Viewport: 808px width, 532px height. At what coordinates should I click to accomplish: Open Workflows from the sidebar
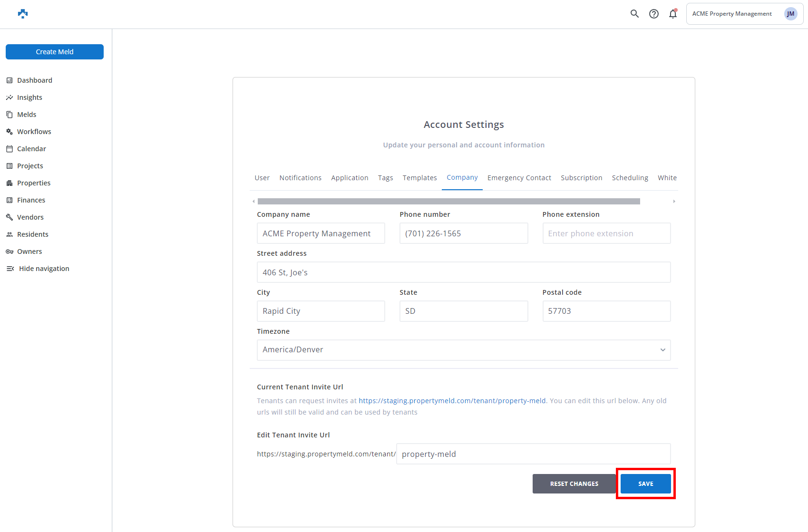pos(34,132)
